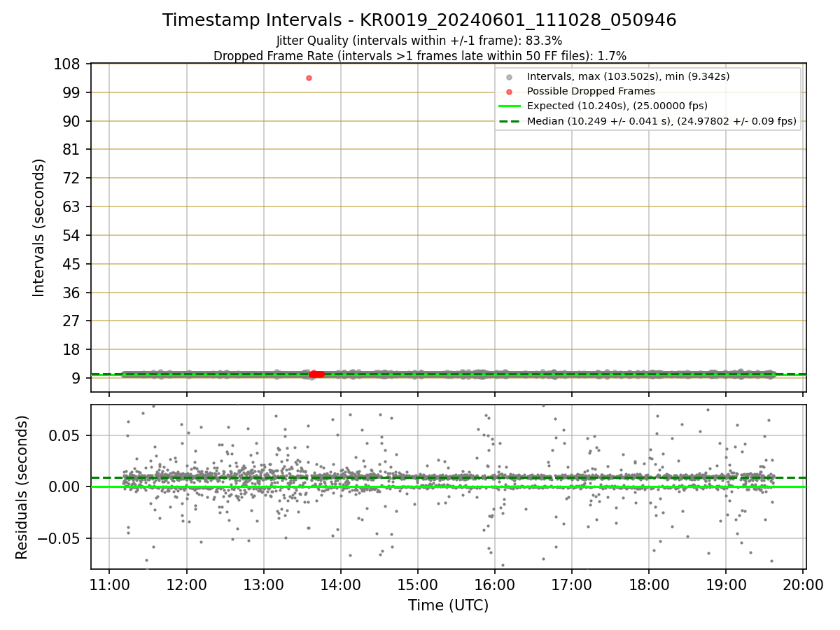Click the dashed green line sample in the legend
The height and width of the screenshot is (630, 840).
coord(509,121)
